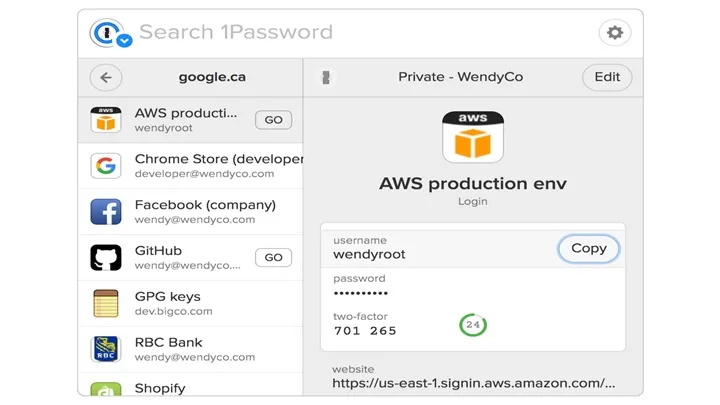Click Edit for this login item
Image resolution: width=720 pixels, height=405 pixels.
607,77
